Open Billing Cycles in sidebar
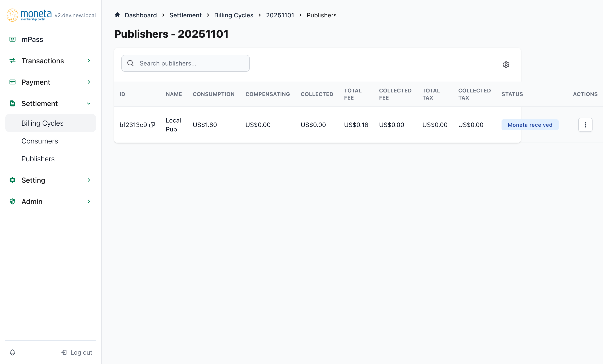Image resolution: width=603 pixels, height=364 pixels. click(x=43, y=123)
